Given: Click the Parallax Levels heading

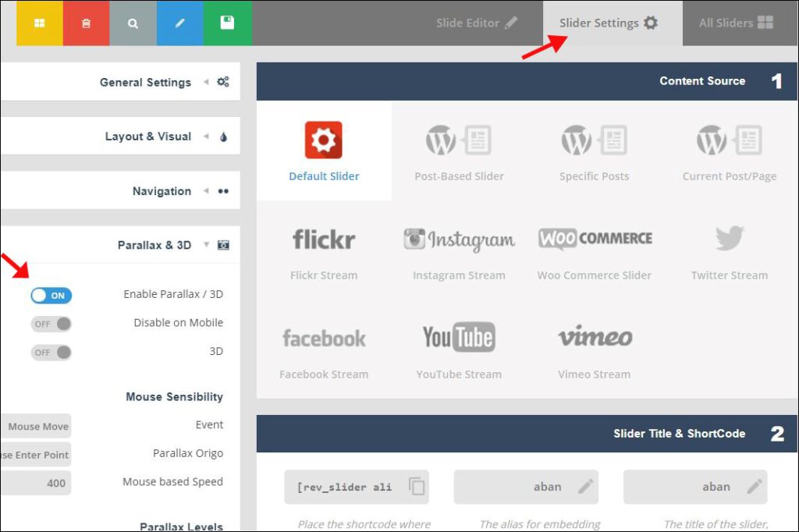Looking at the screenshot, I should [181, 527].
